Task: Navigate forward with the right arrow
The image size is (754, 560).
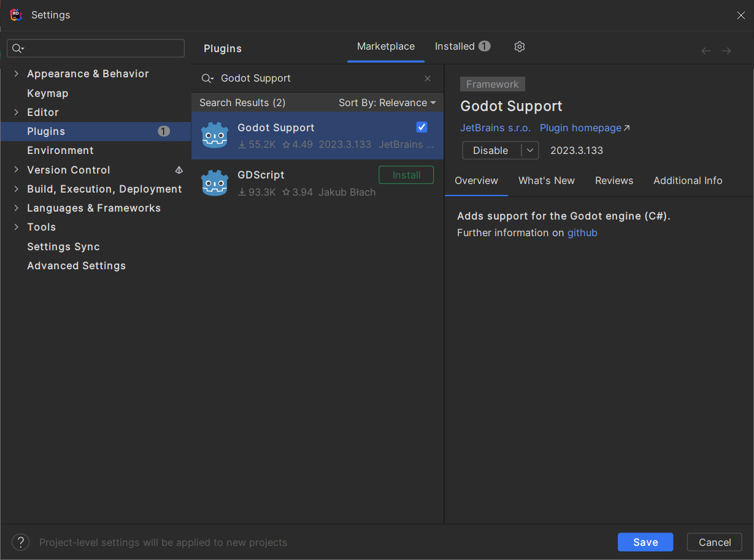Action: tap(726, 51)
